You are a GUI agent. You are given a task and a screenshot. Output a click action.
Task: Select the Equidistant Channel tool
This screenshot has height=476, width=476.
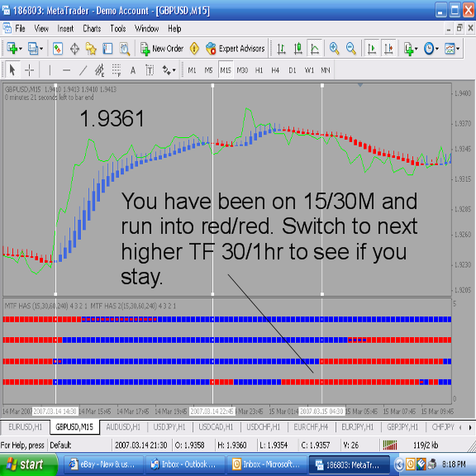(x=99, y=70)
